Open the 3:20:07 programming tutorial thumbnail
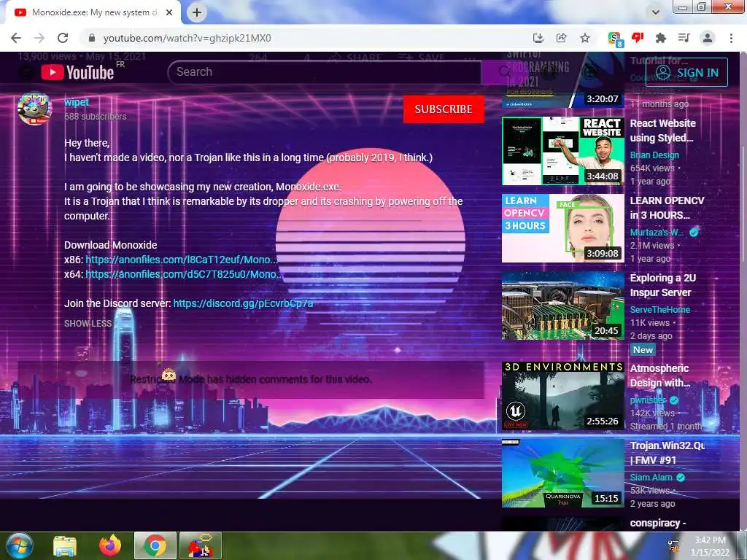 point(562,80)
